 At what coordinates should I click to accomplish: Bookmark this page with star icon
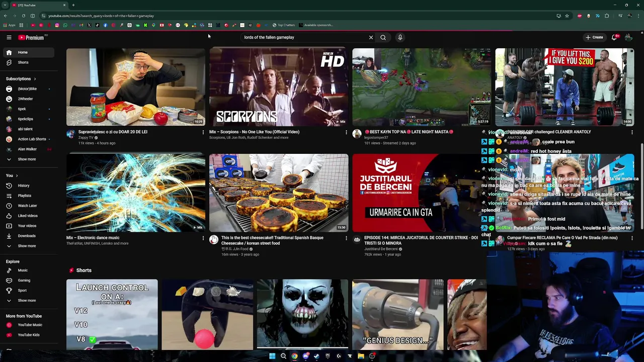pos(567,16)
